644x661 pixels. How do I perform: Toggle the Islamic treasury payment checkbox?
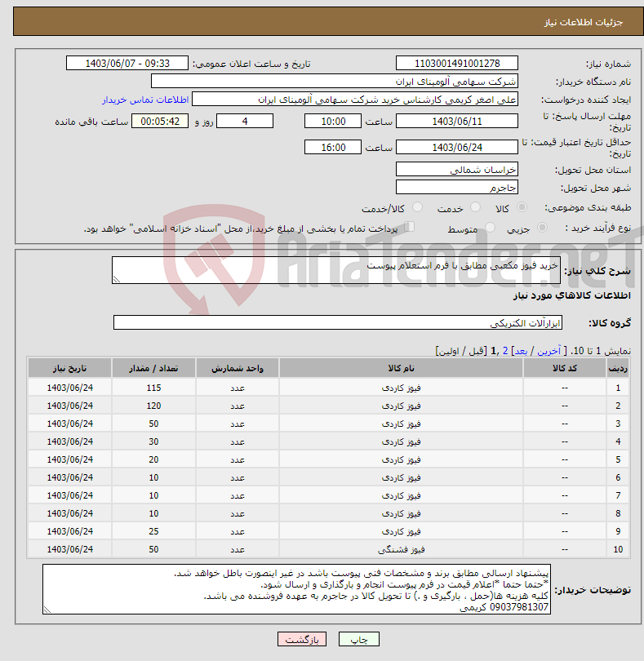pyautogui.click(x=409, y=227)
